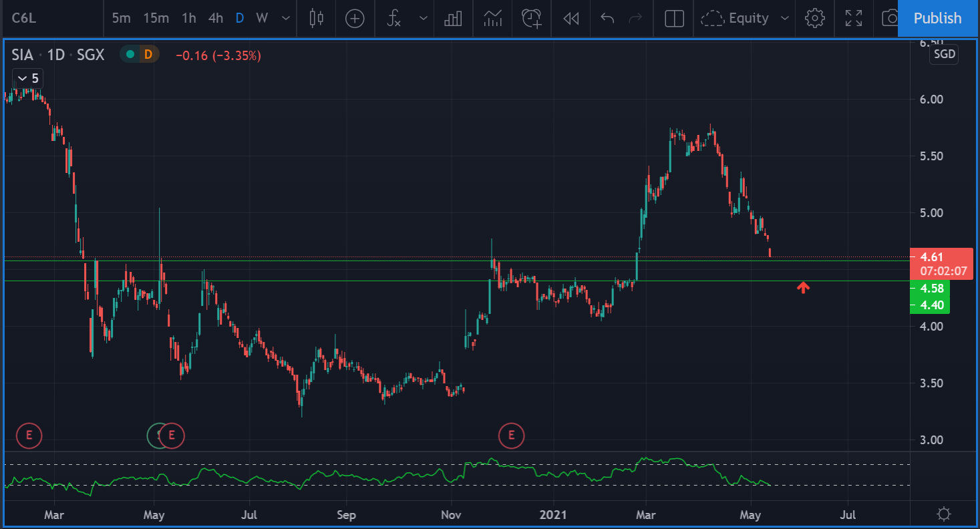Click the Equity cloud layout name
This screenshot has height=529, width=980.
(735, 18)
